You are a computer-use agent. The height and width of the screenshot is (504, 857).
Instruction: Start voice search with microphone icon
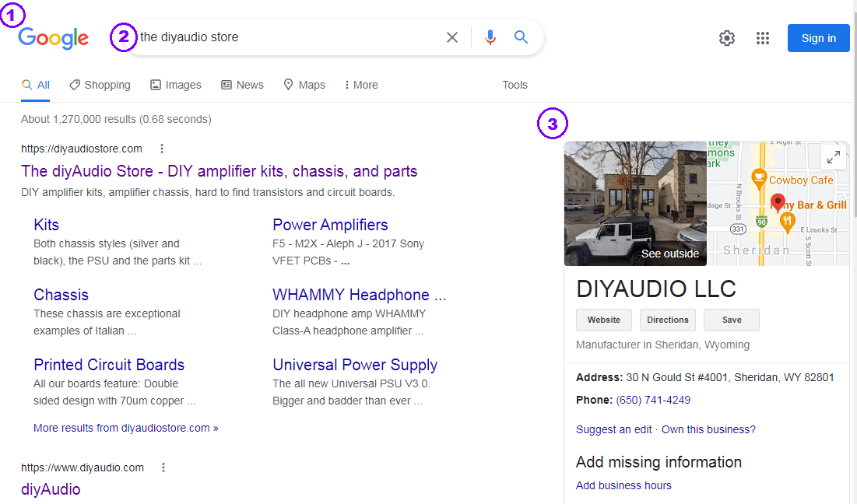point(490,37)
